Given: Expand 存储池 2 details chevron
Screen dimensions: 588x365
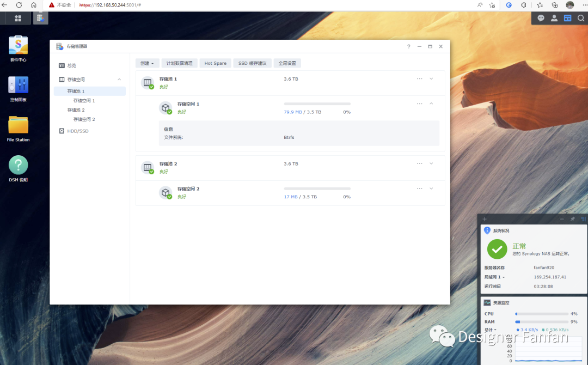Looking at the screenshot, I should 431,163.
